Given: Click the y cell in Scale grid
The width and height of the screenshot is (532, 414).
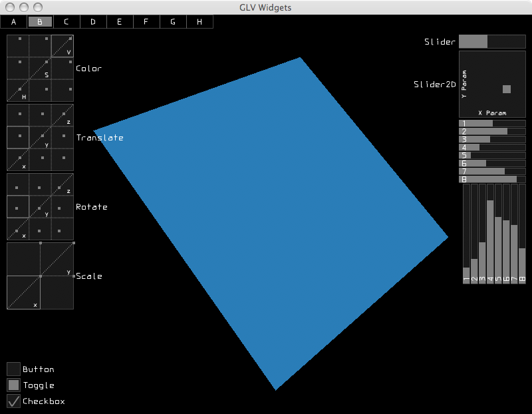Looking at the screenshot, I should (57, 260).
